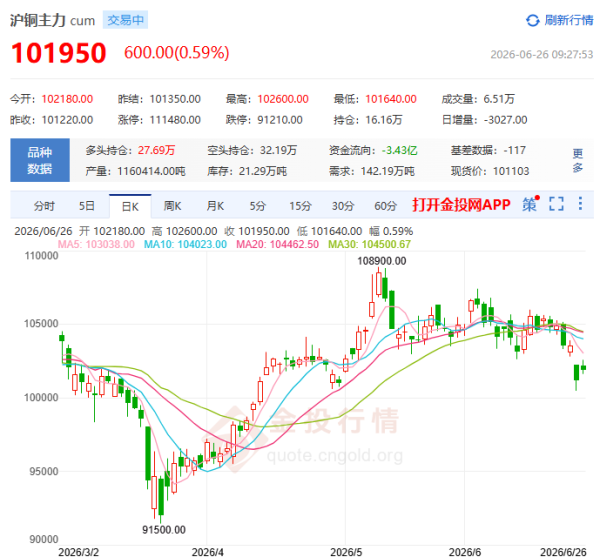Click the 多头持仓 value 27.69万
Viewport: 600px width, 557px height.
(x=157, y=150)
